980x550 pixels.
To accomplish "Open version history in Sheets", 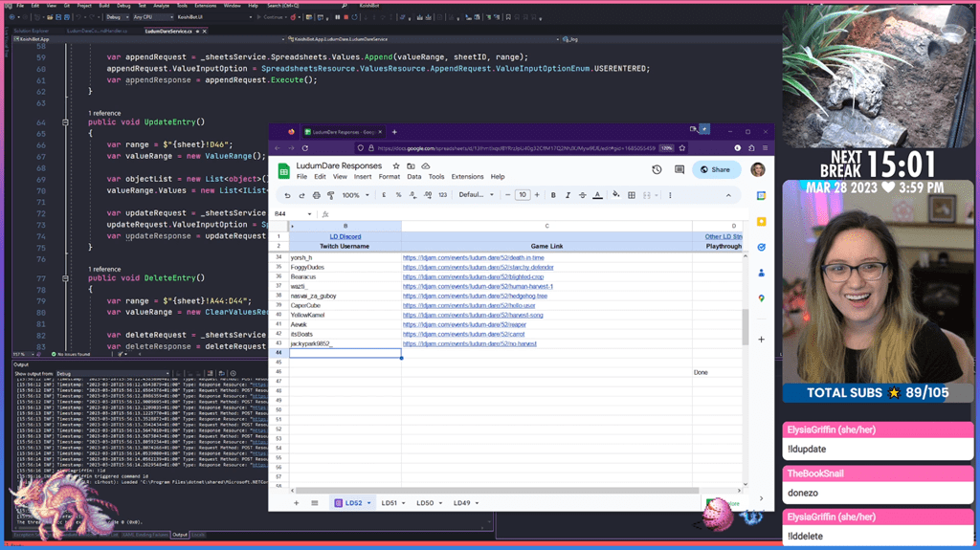I will [657, 169].
